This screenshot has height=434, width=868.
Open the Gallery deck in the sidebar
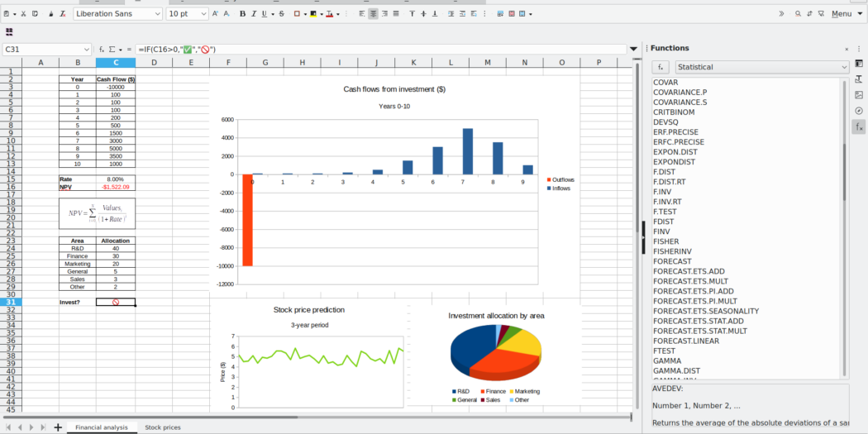click(x=859, y=95)
